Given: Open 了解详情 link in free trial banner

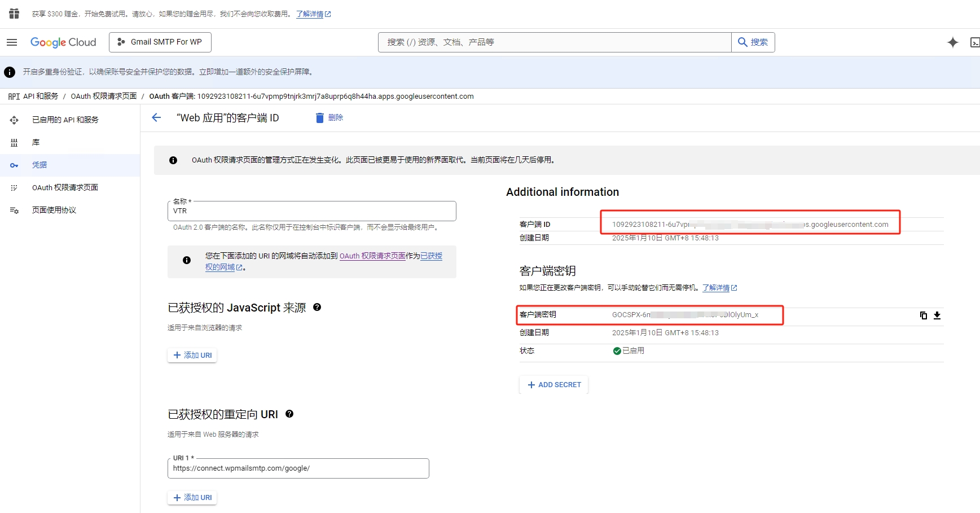Looking at the screenshot, I should tap(313, 14).
